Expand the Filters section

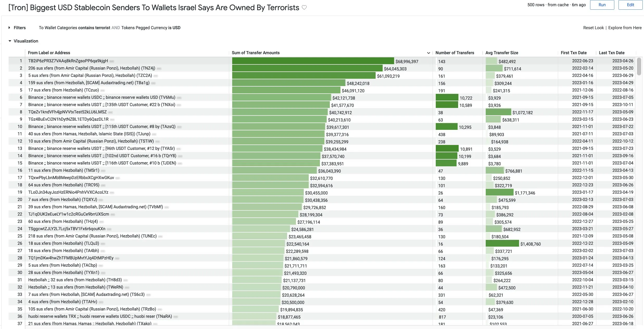(x=17, y=28)
